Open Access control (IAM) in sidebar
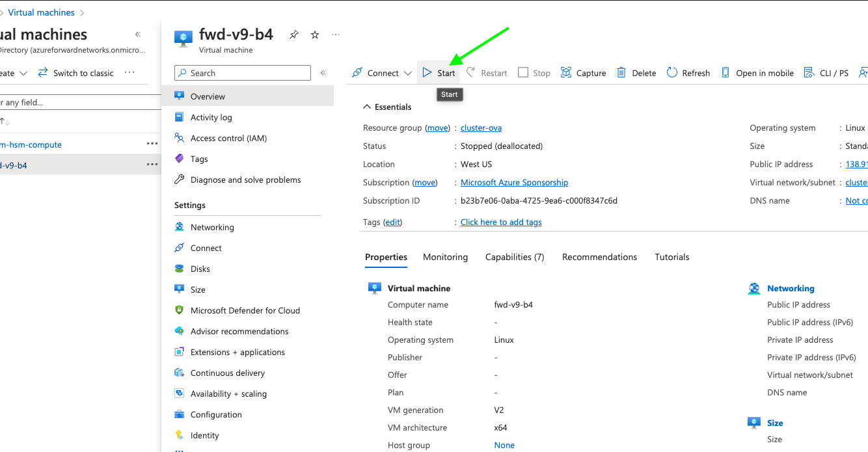Image resolution: width=868 pixels, height=452 pixels. [x=228, y=138]
